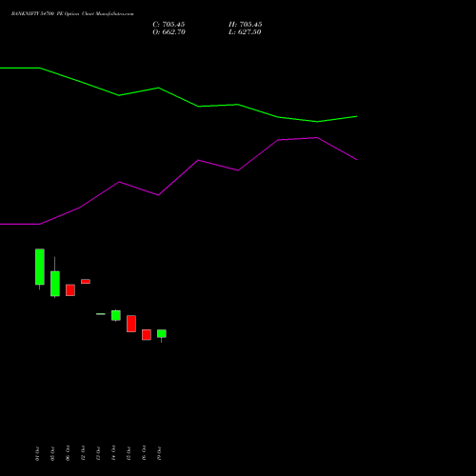Click the last green candlestick with lower wick
Image resolution: width=476 pixels, height=476 pixels.
point(162,334)
